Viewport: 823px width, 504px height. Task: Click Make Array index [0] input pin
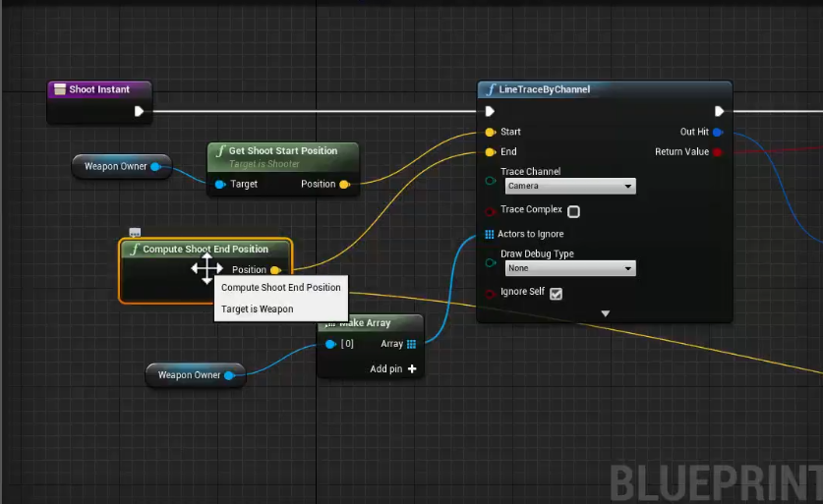click(330, 344)
